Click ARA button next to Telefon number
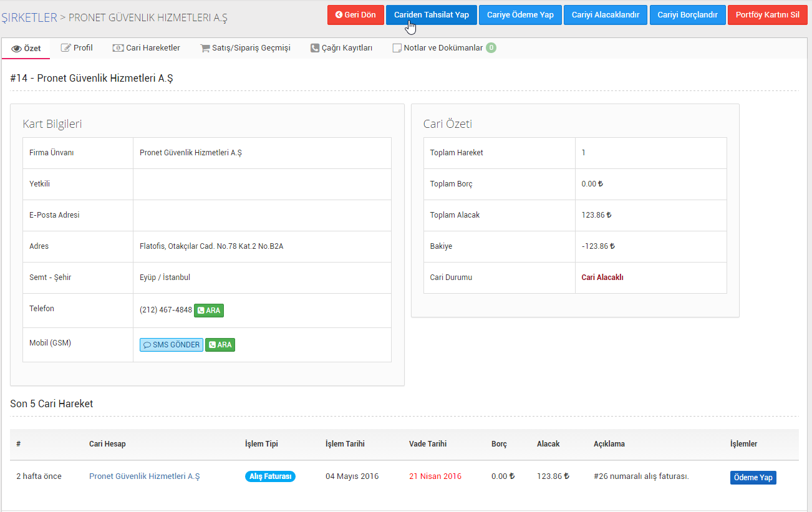This screenshot has height=512, width=812. tap(209, 310)
